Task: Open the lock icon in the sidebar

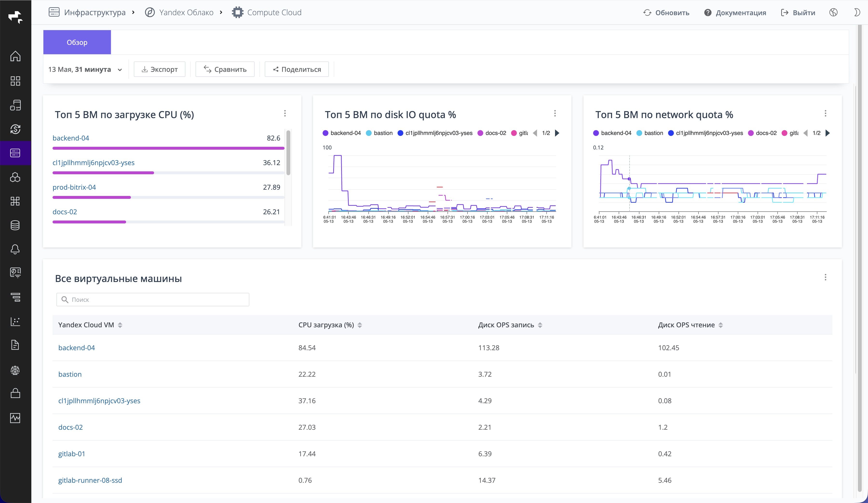Action: point(15,393)
